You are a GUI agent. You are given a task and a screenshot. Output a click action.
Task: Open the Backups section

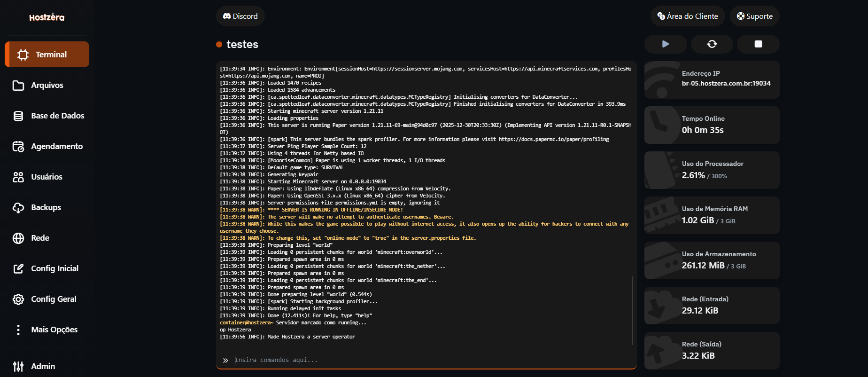[46, 207]
